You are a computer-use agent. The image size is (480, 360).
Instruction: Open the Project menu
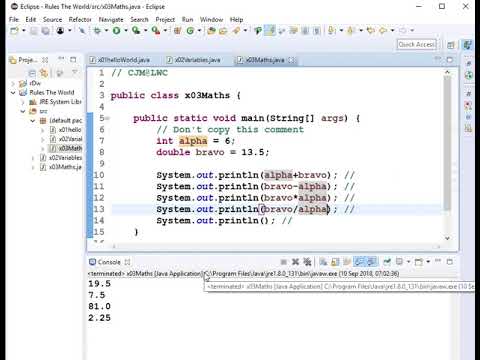tap(165, 20)
